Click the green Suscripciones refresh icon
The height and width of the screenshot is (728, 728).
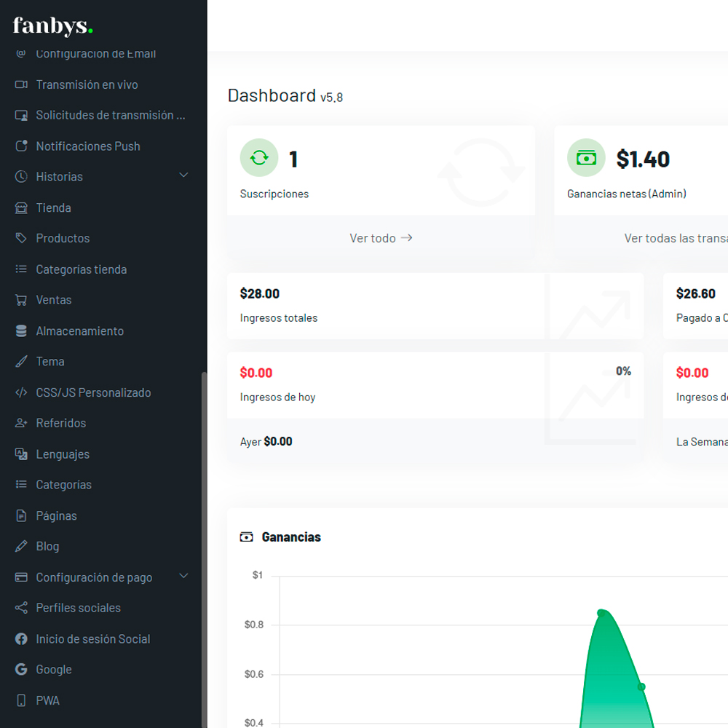coord(259,157)
